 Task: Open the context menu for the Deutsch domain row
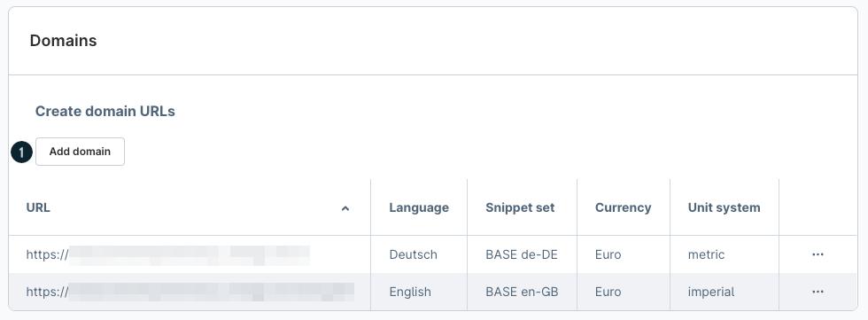pos(818,254)
